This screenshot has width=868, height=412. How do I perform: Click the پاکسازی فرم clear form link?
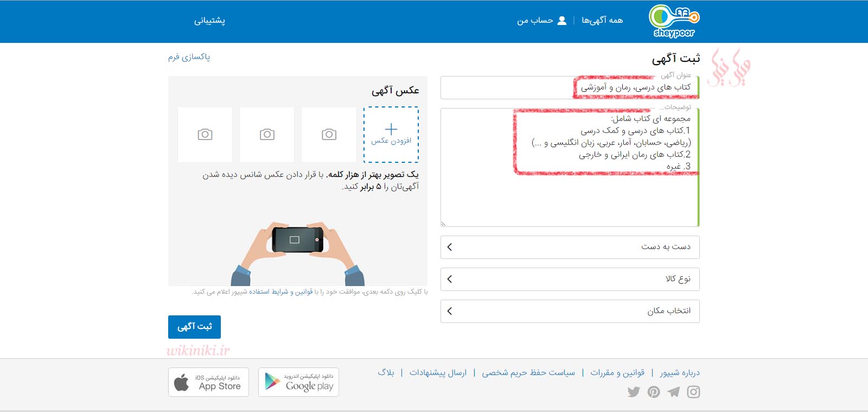[x=189, y=57]
